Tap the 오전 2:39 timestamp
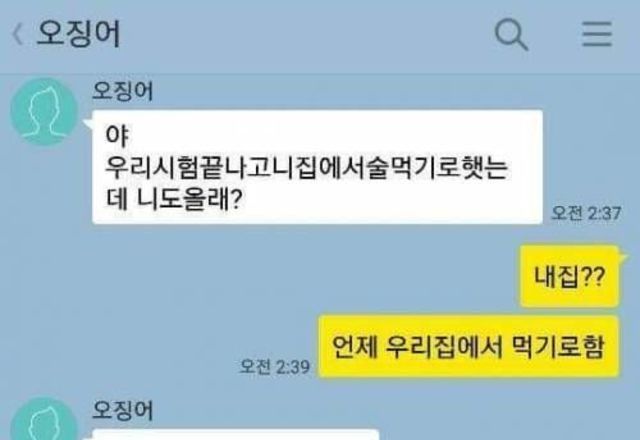The width and height of the screenshot is (640, 440). tap(274, 366)
